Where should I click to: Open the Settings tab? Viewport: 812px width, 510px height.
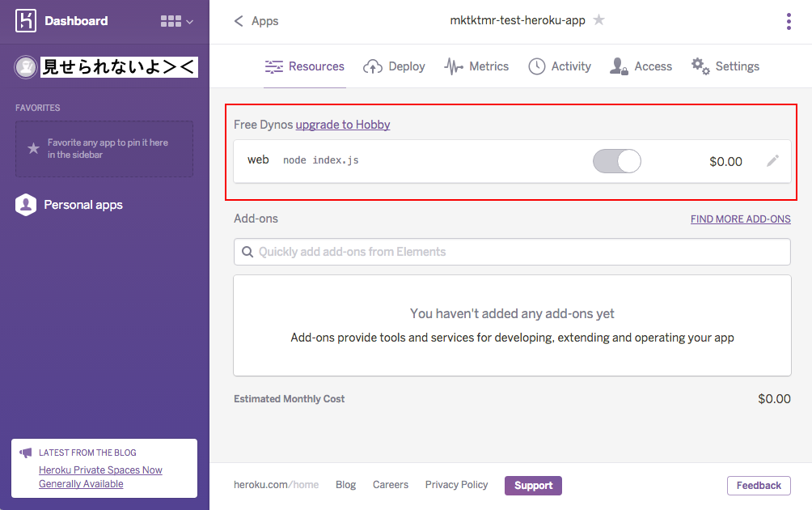coord(725,66)
